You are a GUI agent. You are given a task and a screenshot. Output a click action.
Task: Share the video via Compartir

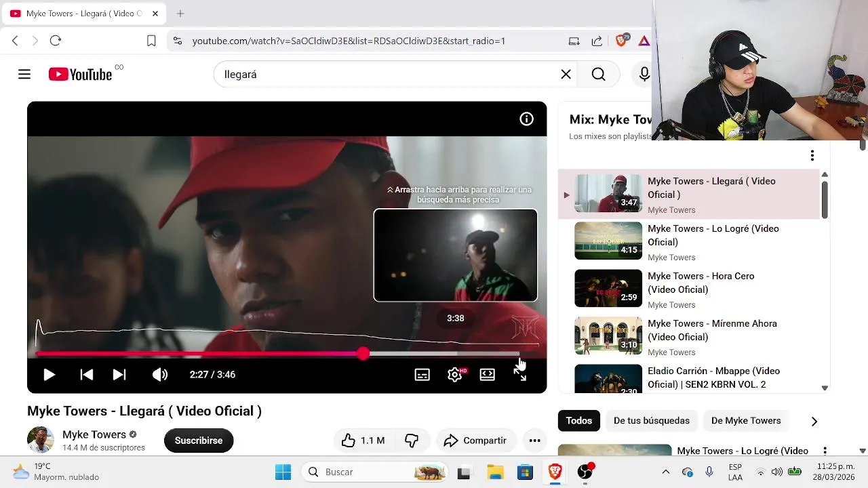pyautogui.click(x=475, y=441)
